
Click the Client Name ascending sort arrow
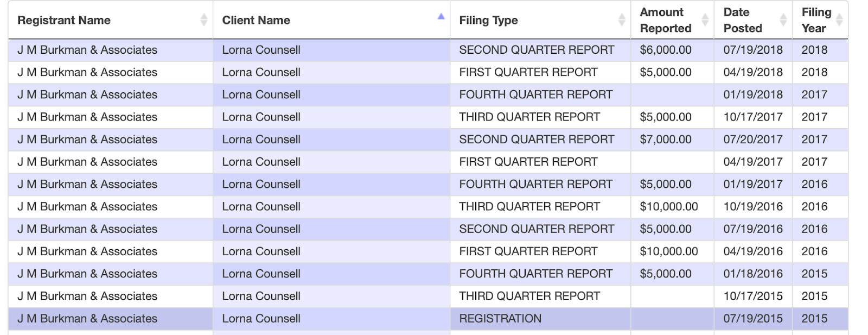point(441,16)
